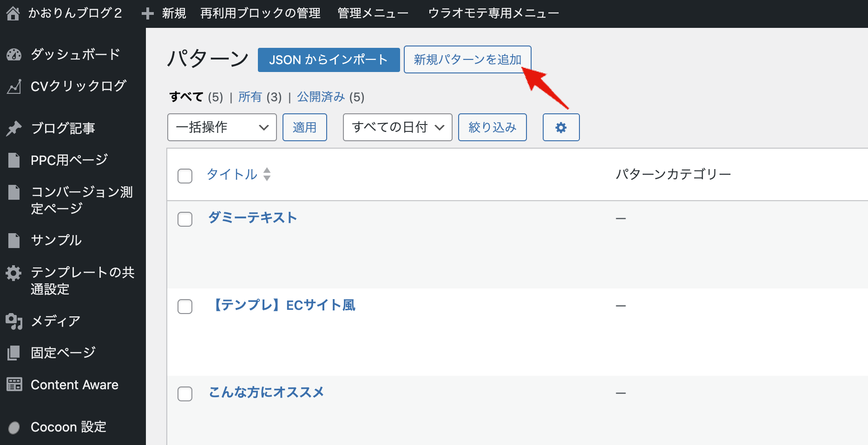
Task: Filter patterns by 所有 (3)
Action: click(260, 97)
